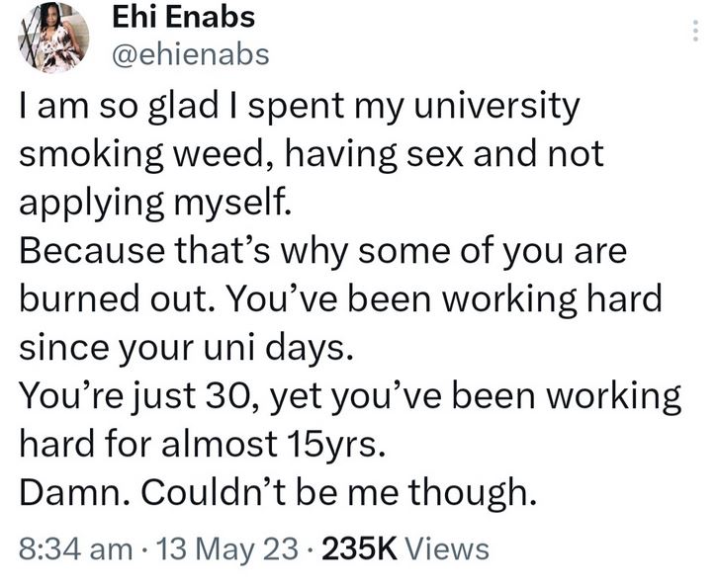Click the @ehienabs handle
Screen dimensions: 717x588
(x=187, y=55)
